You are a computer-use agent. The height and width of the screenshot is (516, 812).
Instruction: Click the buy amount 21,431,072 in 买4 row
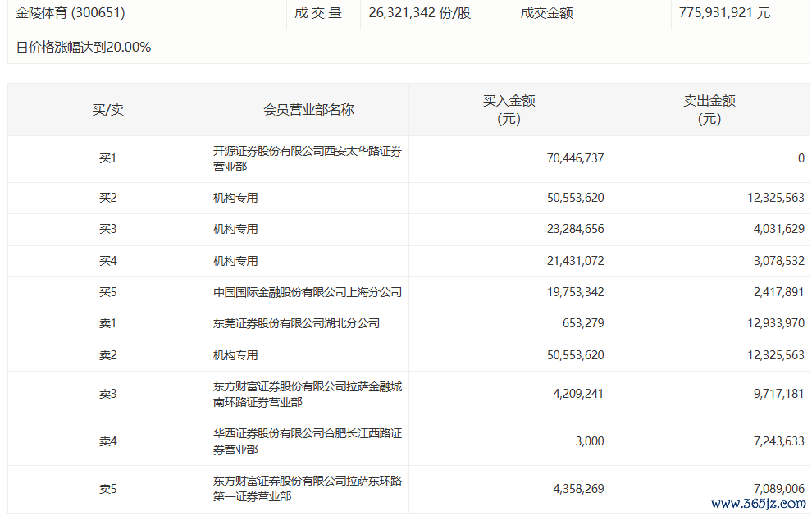coord(575,261)
